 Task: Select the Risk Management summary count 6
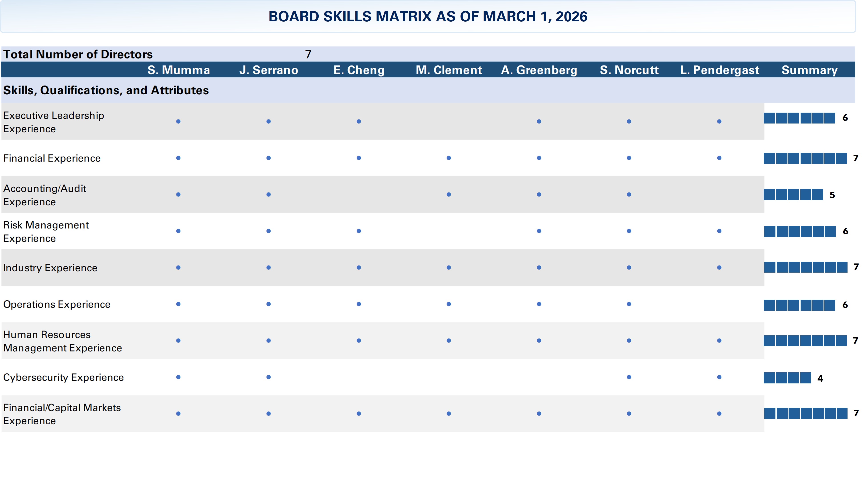(846, 231)
